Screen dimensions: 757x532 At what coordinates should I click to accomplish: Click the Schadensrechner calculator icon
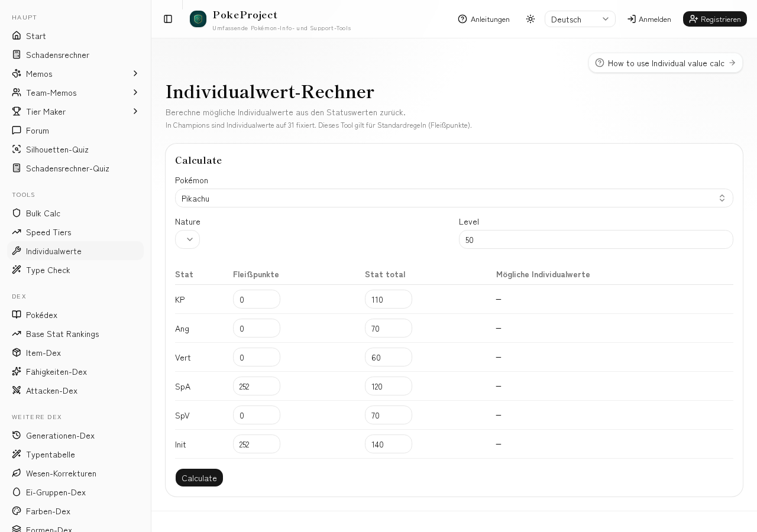point(17,55)
